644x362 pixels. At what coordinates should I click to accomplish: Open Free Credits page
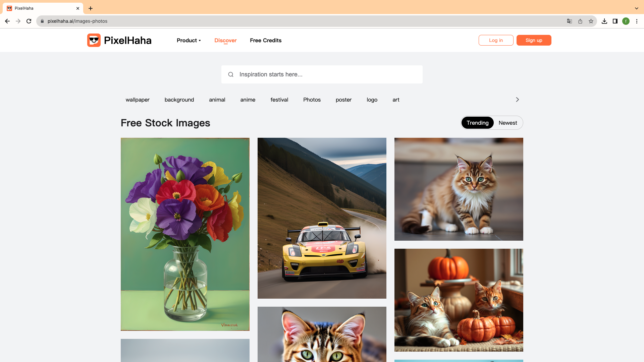pyautogui.click(x=266, y=40)
